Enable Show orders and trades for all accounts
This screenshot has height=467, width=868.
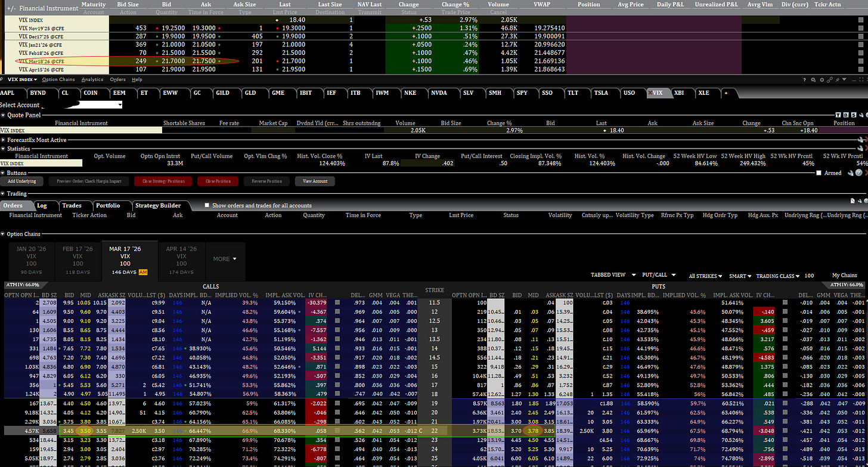click(207, 205)
